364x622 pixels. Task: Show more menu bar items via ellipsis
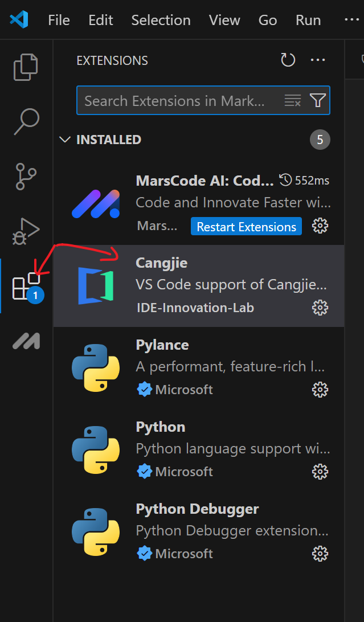coord(351,20)
